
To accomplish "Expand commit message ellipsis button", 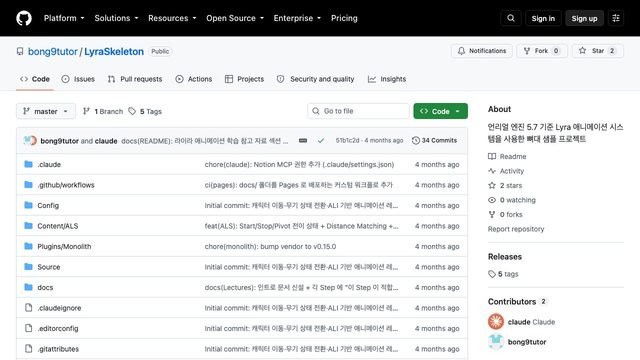I will pos(303,140).
